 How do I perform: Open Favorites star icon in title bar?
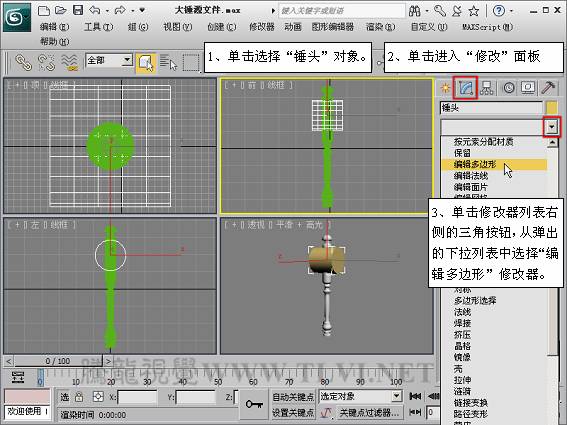point(474,11)
